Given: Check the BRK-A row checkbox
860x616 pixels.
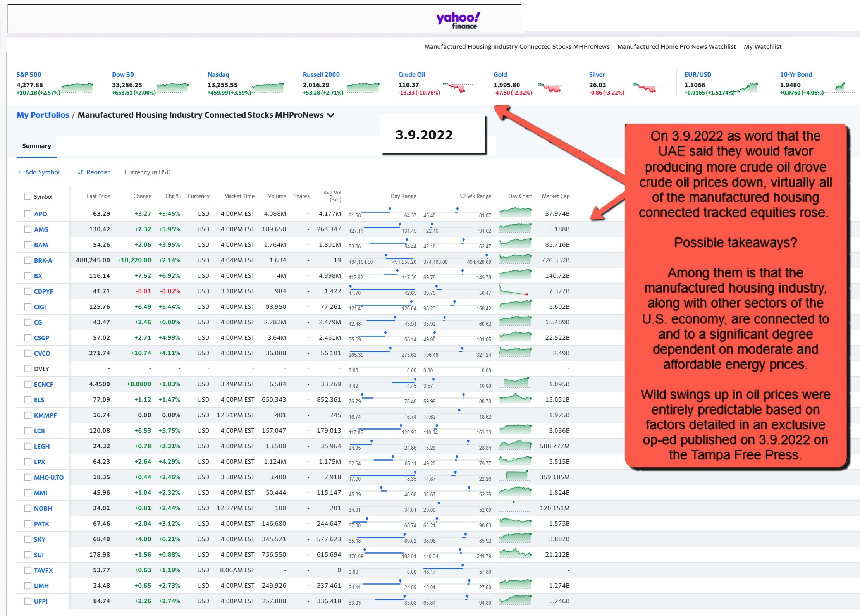Looking at the screenshot, I should (x=28, y=260).
